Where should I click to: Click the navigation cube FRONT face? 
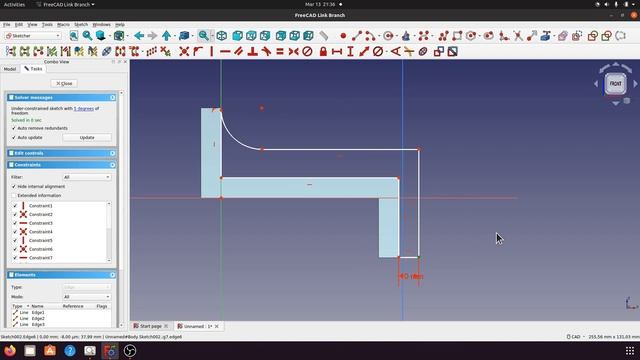pyautogui.click(x=616, y=83)
